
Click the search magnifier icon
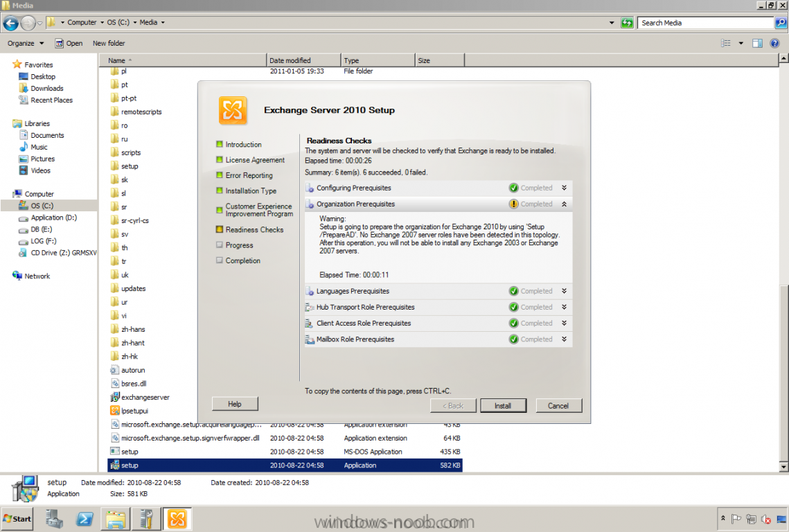point(781,23)
